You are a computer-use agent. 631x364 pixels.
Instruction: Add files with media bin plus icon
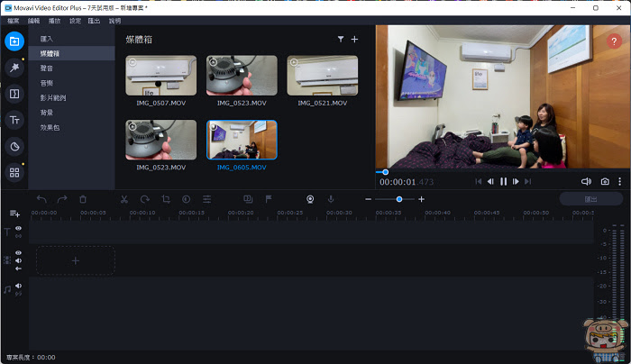(354, 39)
